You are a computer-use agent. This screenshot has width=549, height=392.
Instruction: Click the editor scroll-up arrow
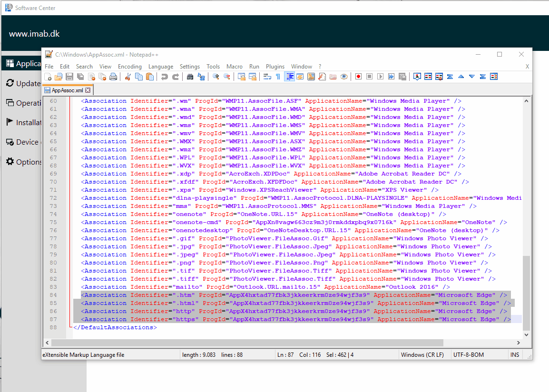[526, 101]
